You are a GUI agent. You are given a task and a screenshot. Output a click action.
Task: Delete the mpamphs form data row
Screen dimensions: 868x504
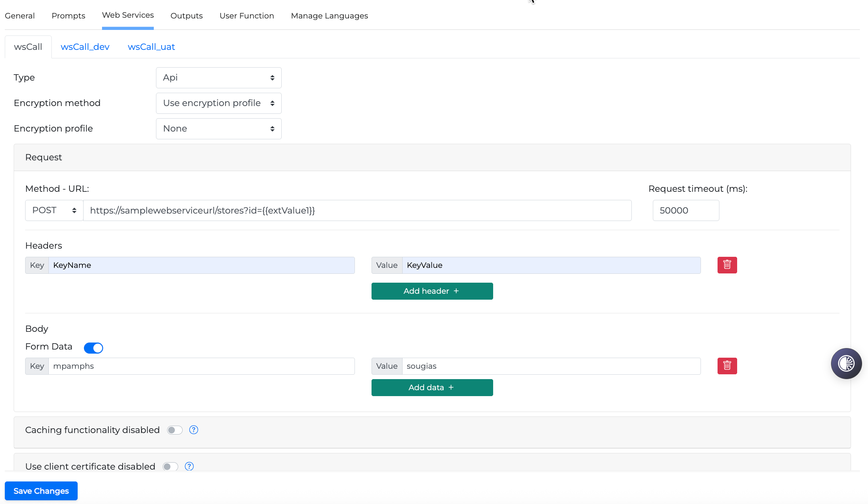[727, 366]
